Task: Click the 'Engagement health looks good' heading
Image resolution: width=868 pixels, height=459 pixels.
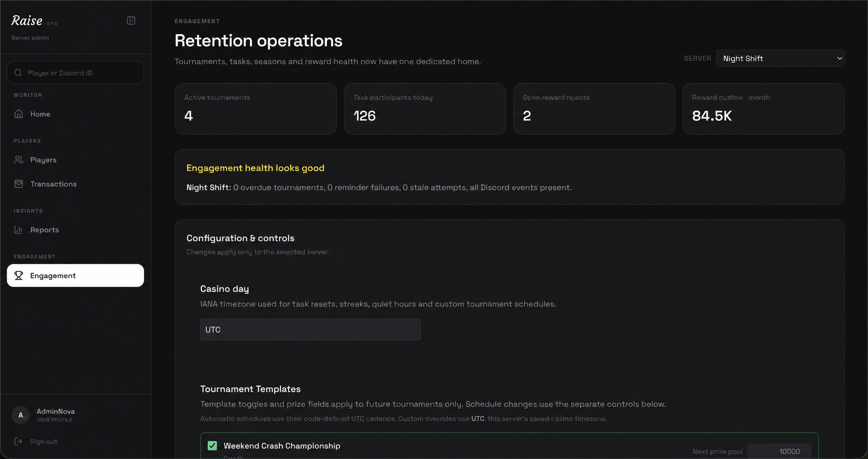Action: pyautogui.click(x=256, y=168)
